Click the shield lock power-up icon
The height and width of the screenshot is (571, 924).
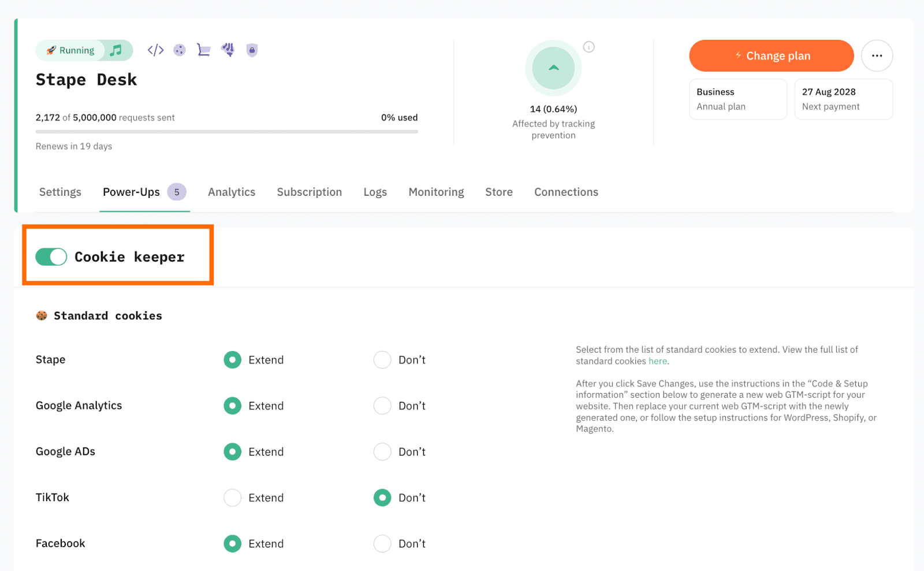point(252,50)
